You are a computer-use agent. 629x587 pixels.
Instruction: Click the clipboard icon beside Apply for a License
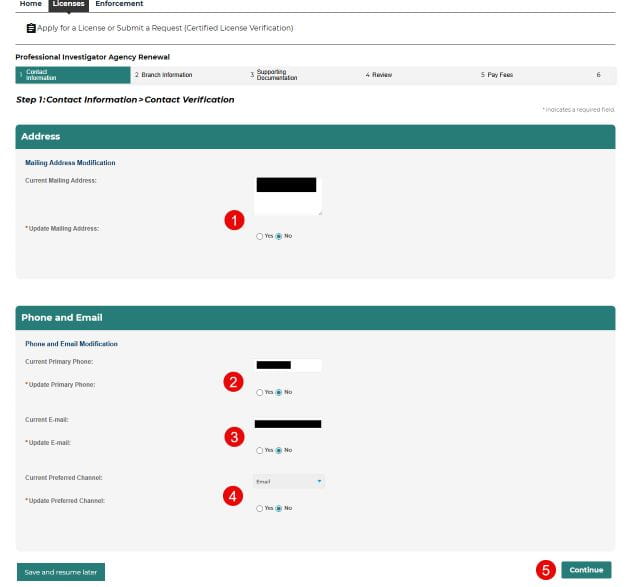point(31,28)
